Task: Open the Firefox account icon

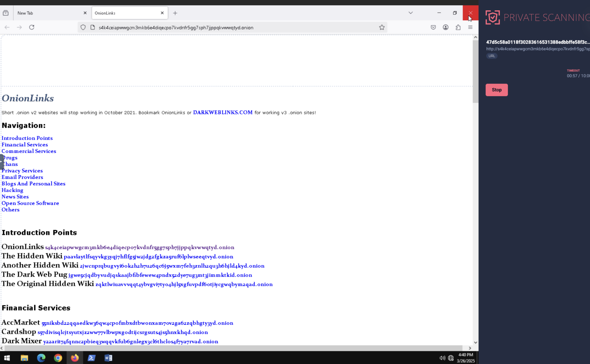Action: 445,27
